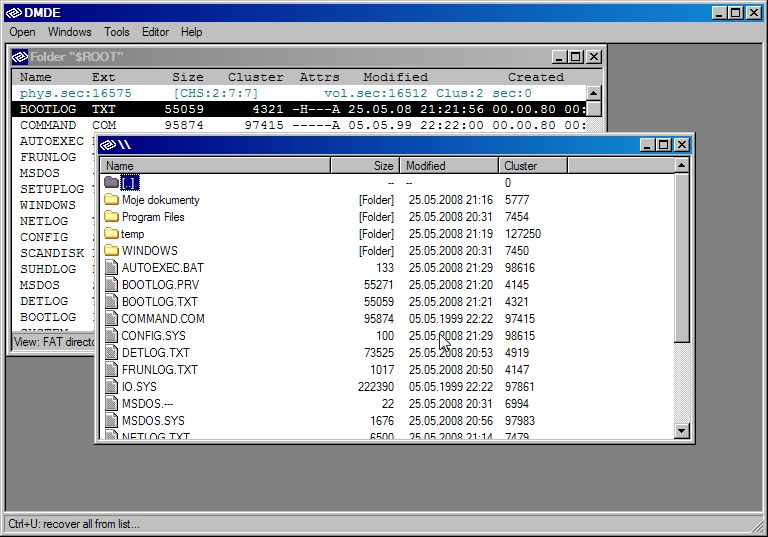Image resolution: width=768 pixels, height=537 pixels.
Task: Select IO.SYS file name
Action: point(139,387)
